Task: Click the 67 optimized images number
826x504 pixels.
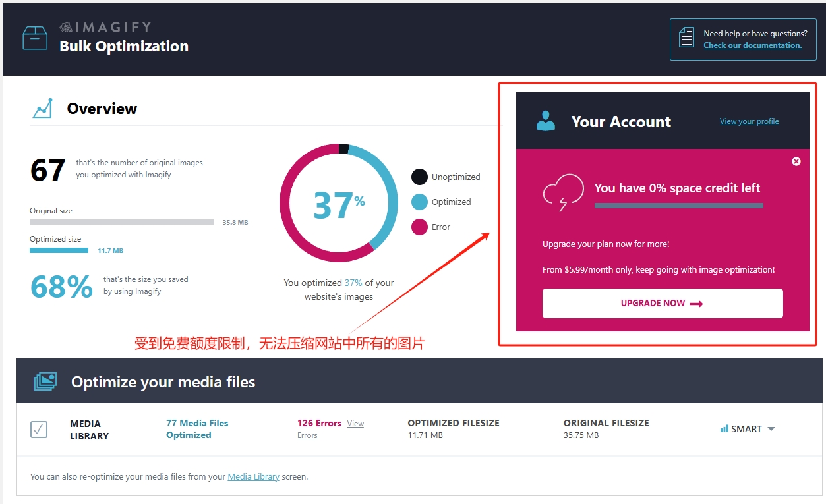Action: point(47,171)
